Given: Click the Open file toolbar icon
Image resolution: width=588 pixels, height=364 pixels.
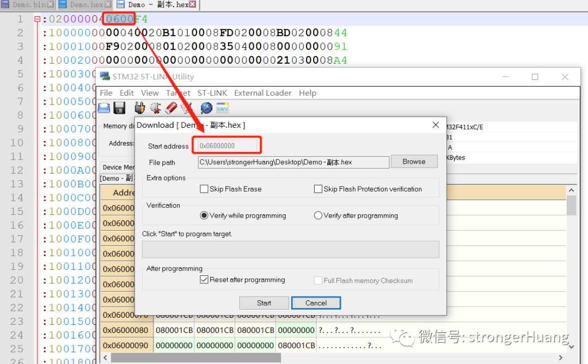Looking at the screenshot, I should (104, 108).
